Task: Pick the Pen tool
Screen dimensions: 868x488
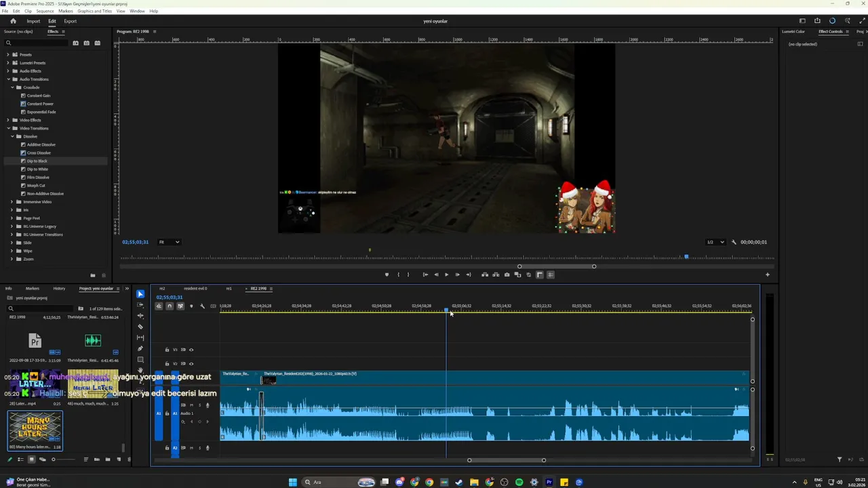Action: 140,348
